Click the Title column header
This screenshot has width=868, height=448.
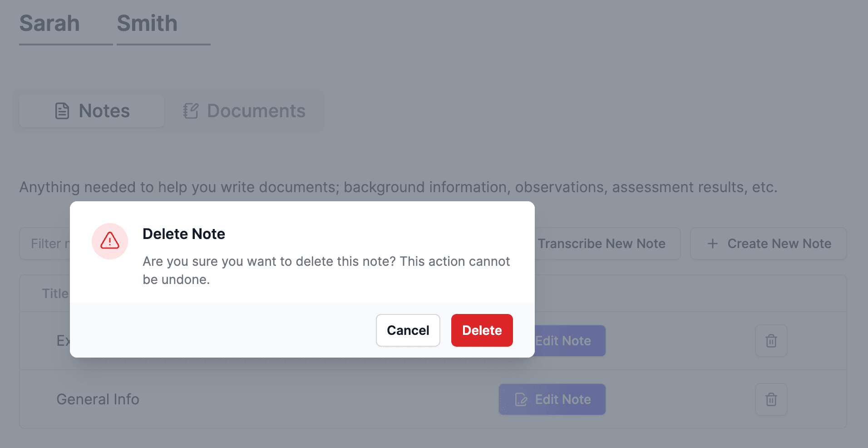(55, 293)
